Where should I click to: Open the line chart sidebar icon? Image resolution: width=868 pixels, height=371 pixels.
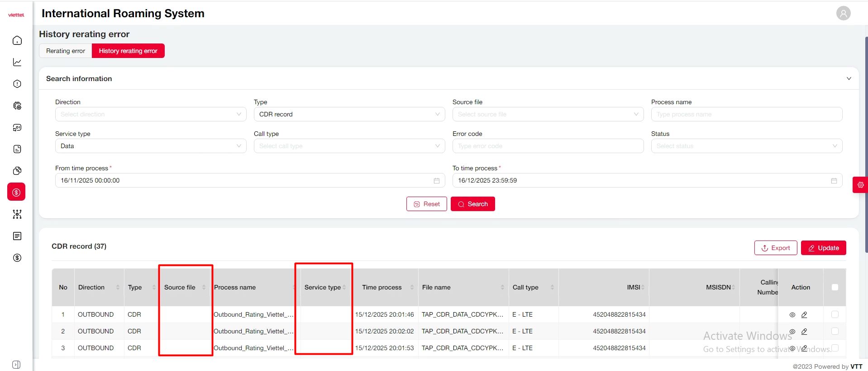coord(17,63)
